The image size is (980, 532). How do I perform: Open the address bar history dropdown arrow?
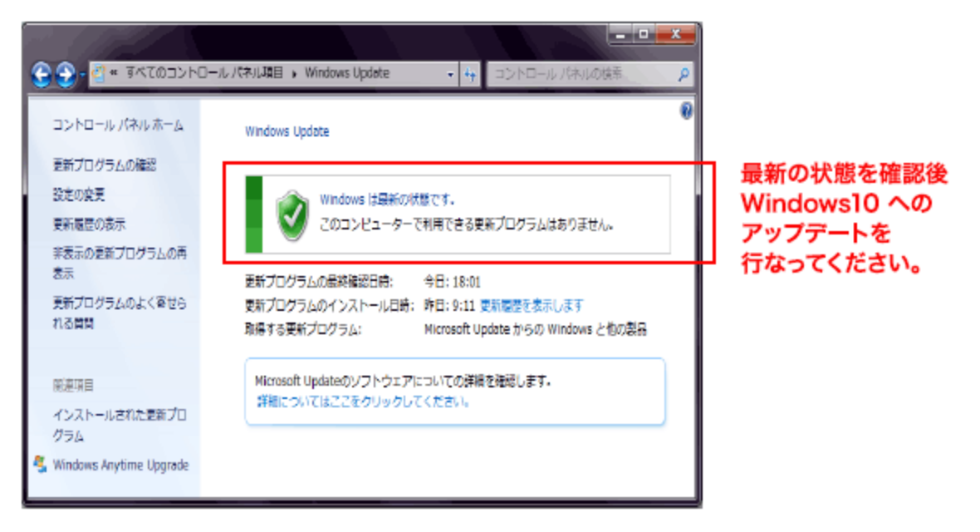point(450,75)
